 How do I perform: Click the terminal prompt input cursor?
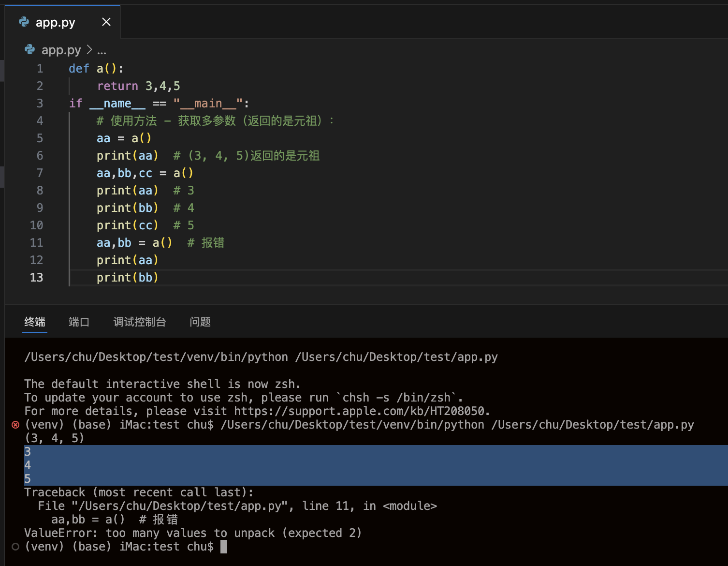pyautogui.click(x=223, y=547)
